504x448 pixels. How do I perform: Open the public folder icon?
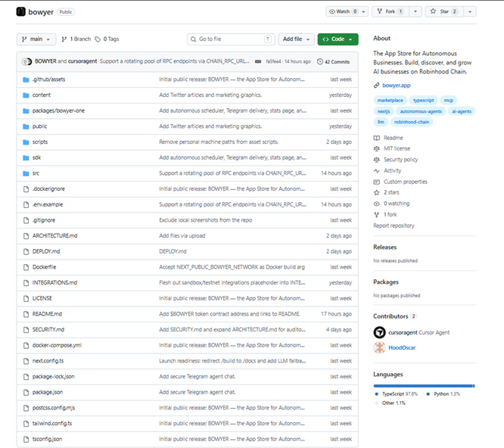pyautogui.click(x=26, y=126)
